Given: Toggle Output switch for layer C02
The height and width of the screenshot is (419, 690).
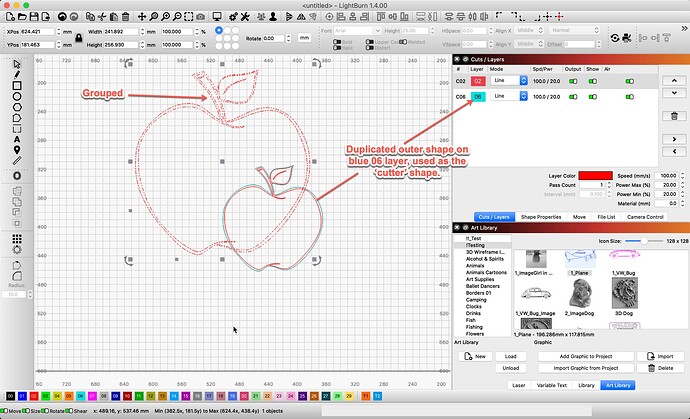Looking at the screenshot, I should 573,81.
